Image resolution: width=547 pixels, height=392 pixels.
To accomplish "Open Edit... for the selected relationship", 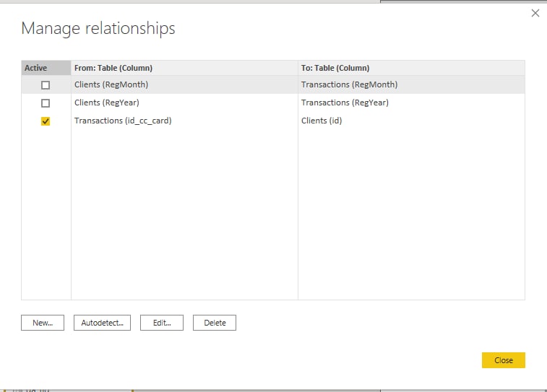I will click(x=162, y=323).
